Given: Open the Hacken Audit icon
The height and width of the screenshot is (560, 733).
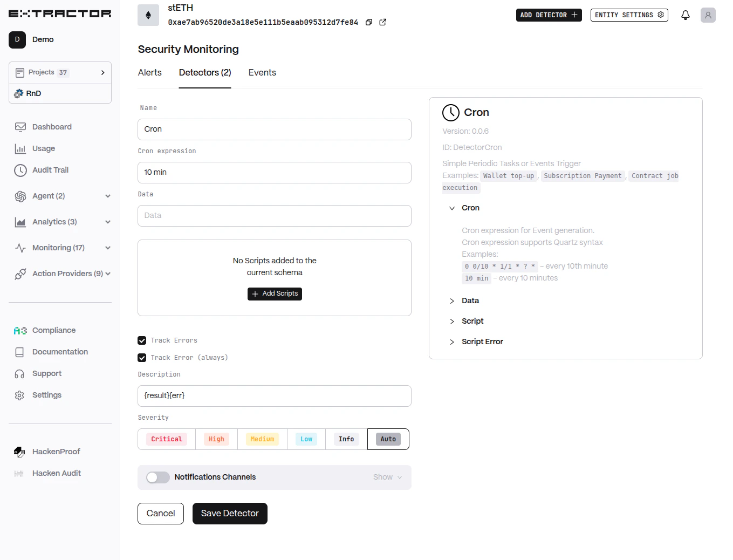Looking at the screenshot, I should tap(19, 474).
